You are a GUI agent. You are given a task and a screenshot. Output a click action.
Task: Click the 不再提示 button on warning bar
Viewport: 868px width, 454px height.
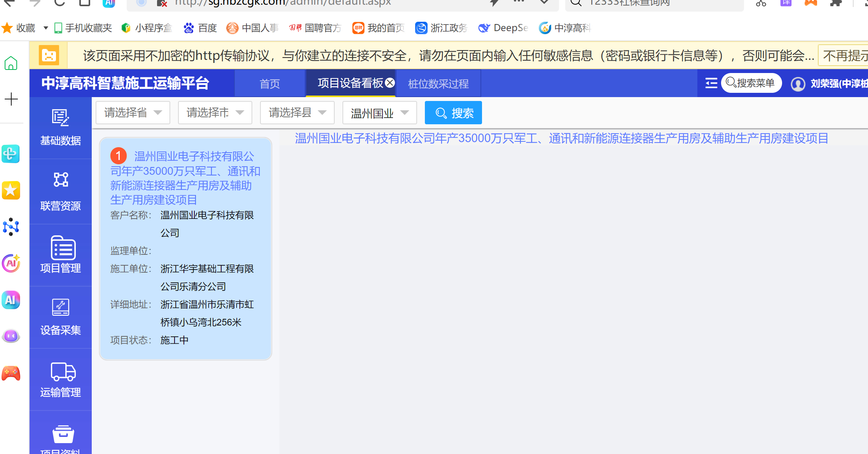(x=844, y=56)
